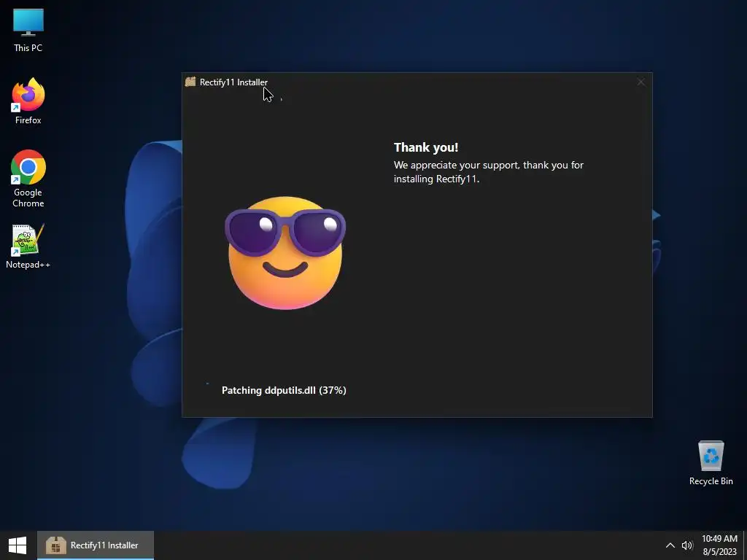Click the sunglasses emoji image
Viewport: 747px width, 560px height.
pos(285,253)
